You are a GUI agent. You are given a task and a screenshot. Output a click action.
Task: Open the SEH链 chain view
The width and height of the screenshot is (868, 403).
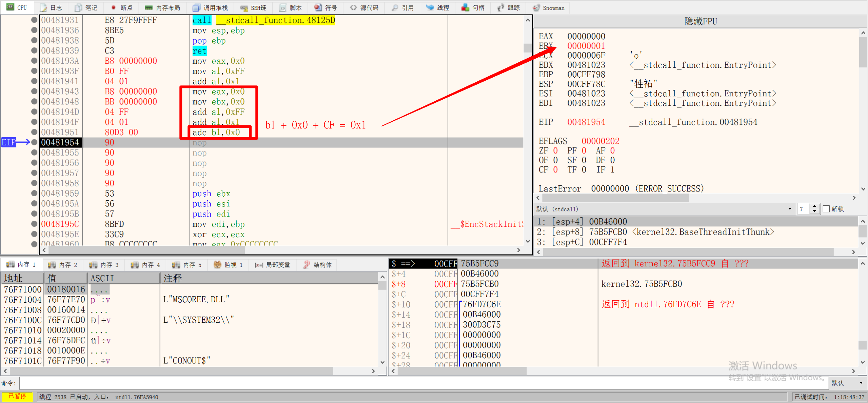pos(253,7)
